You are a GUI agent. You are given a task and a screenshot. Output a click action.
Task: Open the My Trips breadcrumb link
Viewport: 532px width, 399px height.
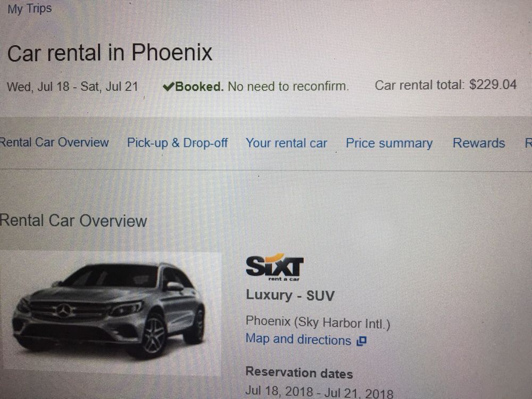[x=29, y=9]
